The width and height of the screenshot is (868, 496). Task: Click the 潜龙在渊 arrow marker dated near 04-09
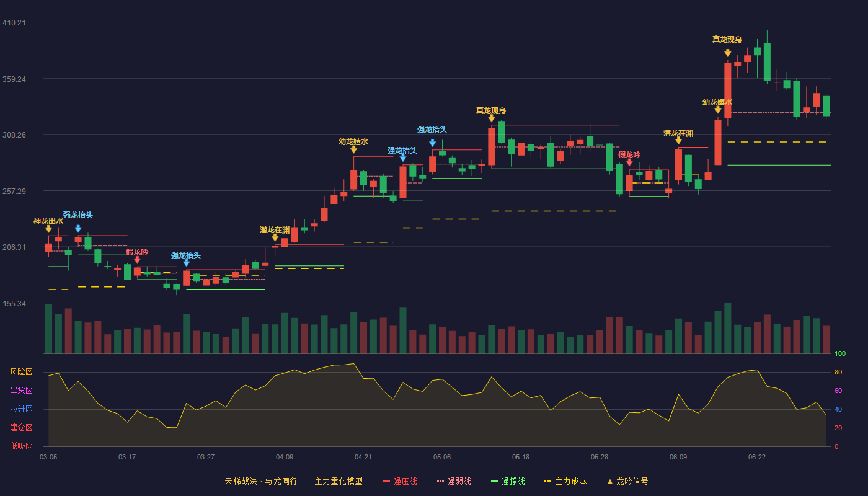[x=275, y=237]
